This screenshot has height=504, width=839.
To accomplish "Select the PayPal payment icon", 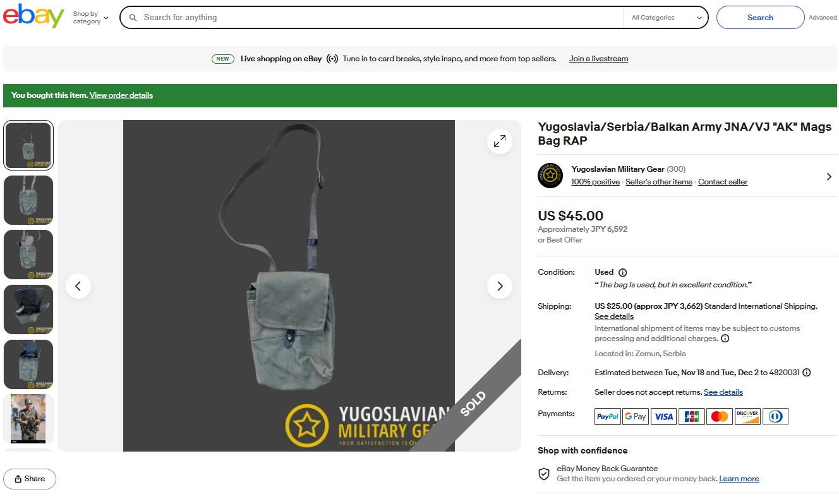I will click(608, 416).
